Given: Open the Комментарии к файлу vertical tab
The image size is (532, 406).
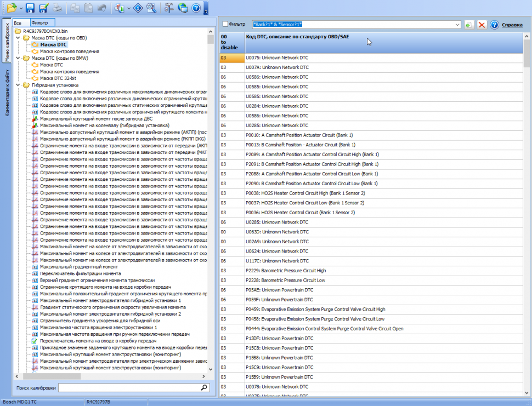Looking at the screenshot, I should 7,96.
